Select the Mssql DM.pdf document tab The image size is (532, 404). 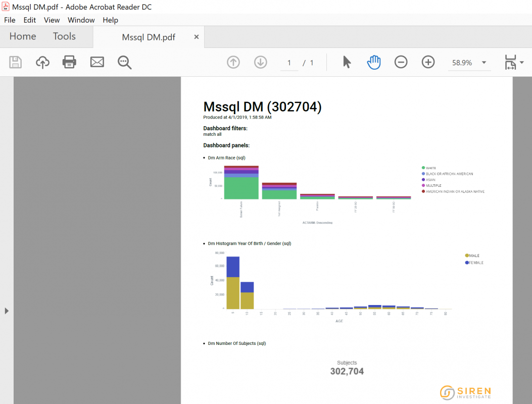click(149, 37)
